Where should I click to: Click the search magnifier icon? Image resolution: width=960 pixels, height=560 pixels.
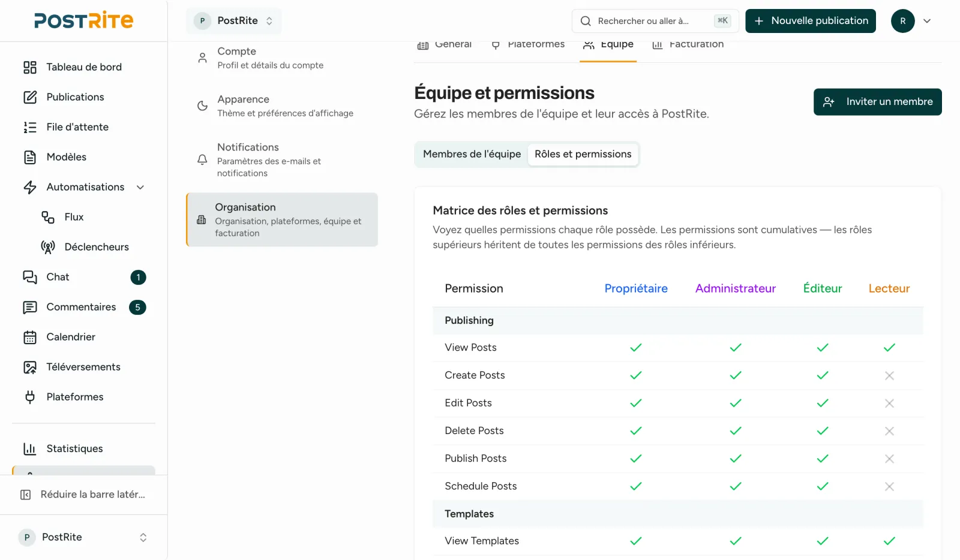point(586,21)
